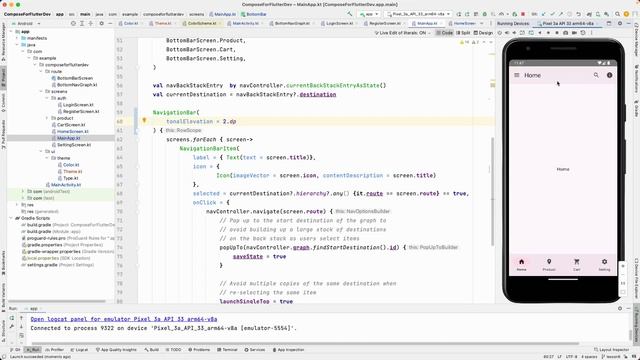
Task: Switch editor to Design view
Action: coord(483,33)
